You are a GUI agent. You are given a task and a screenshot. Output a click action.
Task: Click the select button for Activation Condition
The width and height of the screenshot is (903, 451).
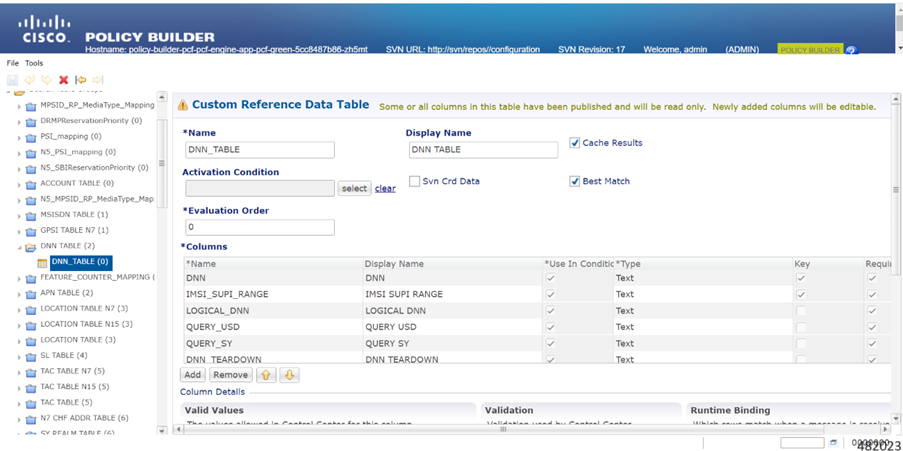click(354, 188)
